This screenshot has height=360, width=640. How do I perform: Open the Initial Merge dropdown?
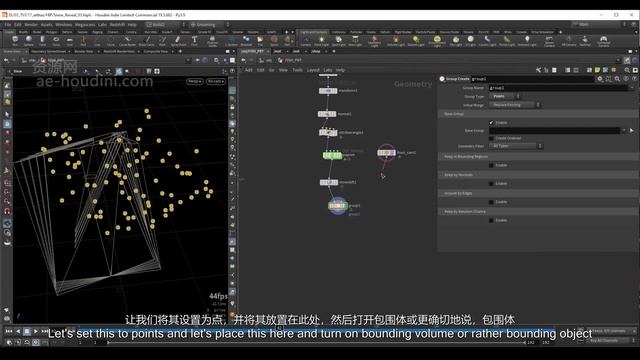click(515, 105)
